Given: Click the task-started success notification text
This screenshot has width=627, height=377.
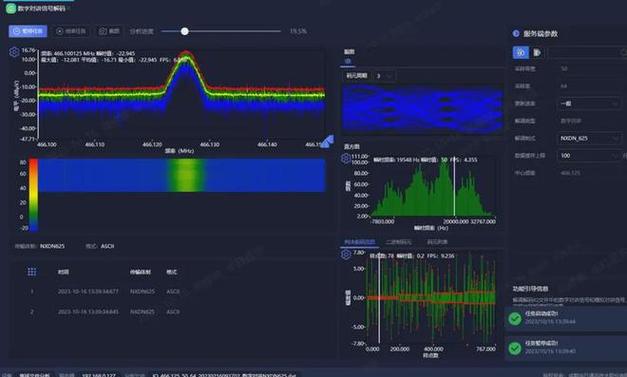Looking at the screenshot, I should click(541, 313).
